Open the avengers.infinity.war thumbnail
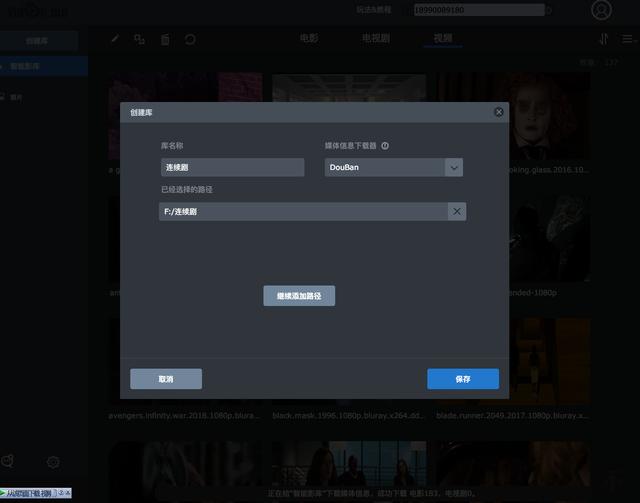The height and width of the screenshot is (503, 640). click(185, 361)
